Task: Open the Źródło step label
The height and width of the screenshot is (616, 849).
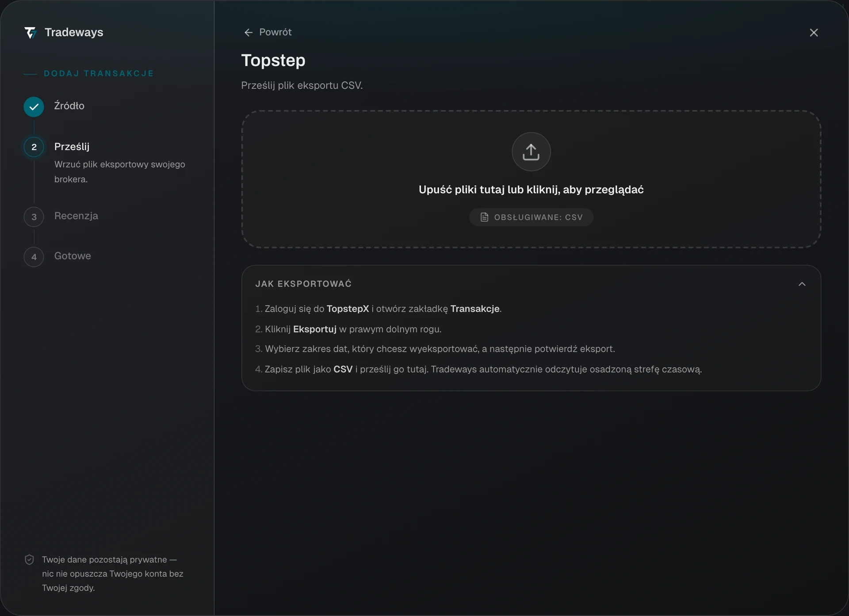Action: coord(69,106)
